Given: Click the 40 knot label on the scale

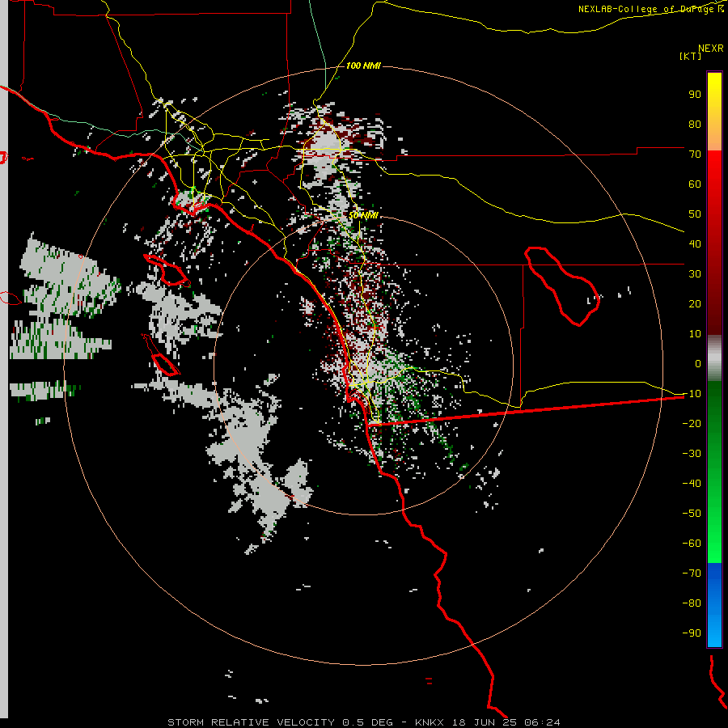Looking at the screenshot, I should [695, 243].
